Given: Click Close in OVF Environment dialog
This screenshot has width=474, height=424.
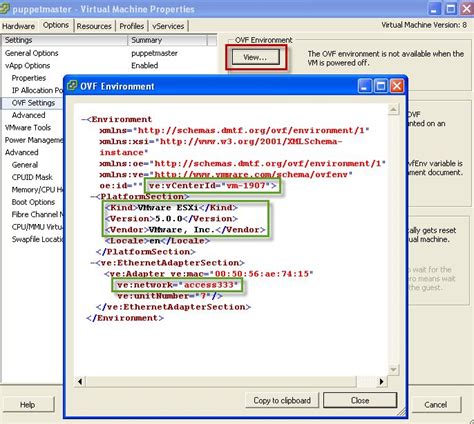Looking at the screenshot, I should click(360, 400).
